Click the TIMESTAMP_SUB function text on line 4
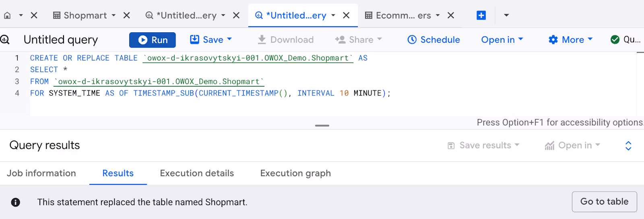This screenshot has height=219, width=644. pyautogui.click(x=164, y=93)
